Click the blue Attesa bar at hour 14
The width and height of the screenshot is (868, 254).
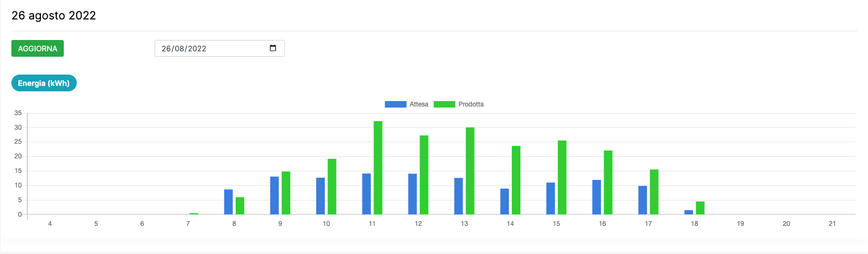tap(504, 201)
